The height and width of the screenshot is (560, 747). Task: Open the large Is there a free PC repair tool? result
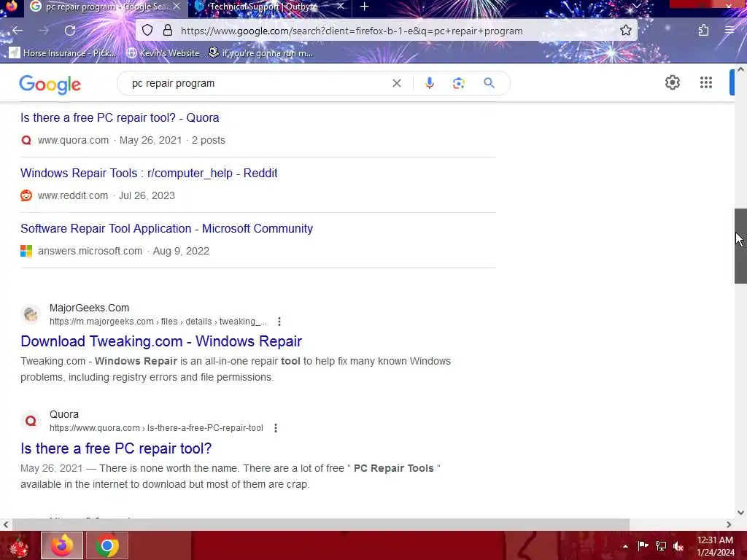point(116,448)
